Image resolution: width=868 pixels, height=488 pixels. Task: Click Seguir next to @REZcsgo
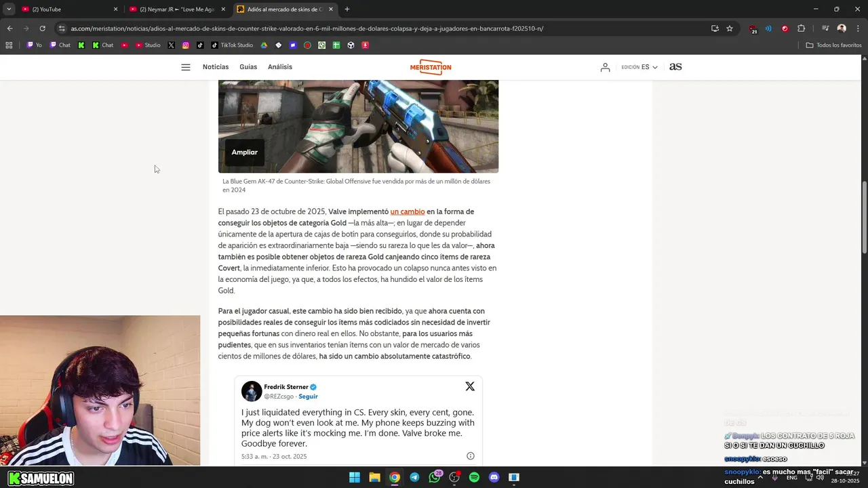pos(308,396)
